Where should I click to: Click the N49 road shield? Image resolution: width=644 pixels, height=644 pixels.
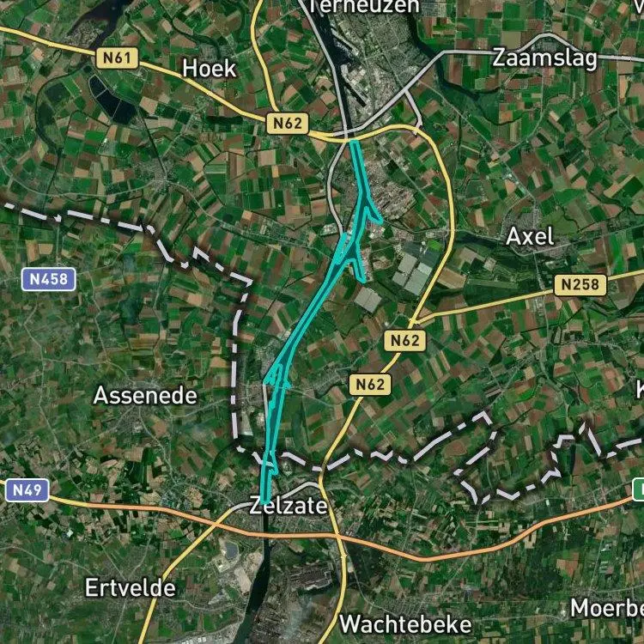(27, 490)
